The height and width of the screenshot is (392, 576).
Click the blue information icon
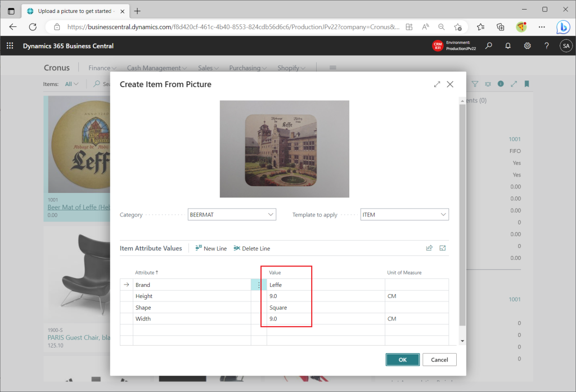click(500, 84)
